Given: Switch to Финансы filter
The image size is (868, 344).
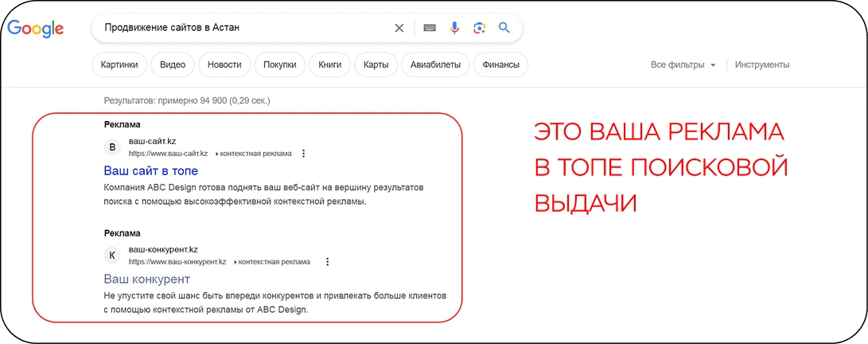Looking at the screenshot, I should 500,64.
